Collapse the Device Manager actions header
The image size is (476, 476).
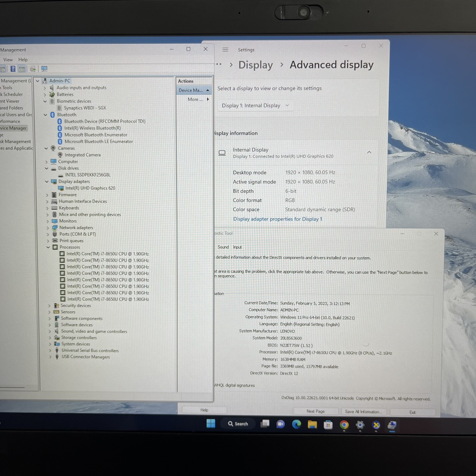click(208, 90)
